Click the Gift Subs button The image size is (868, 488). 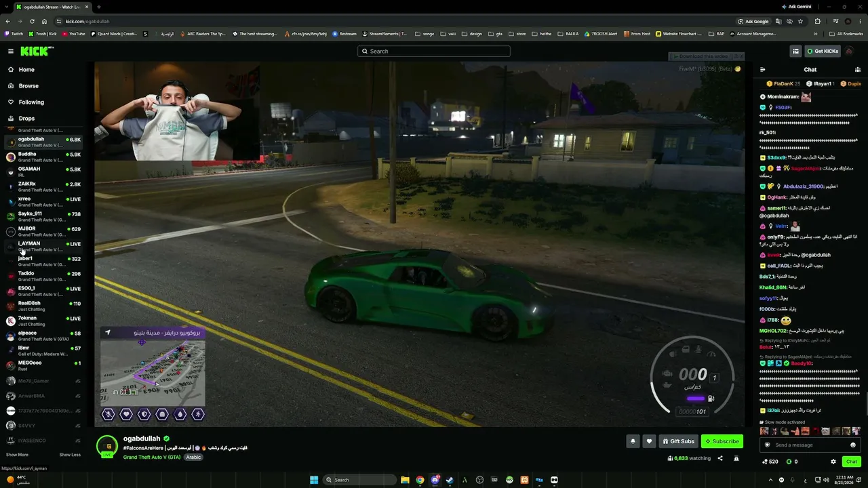tap(678, 441)
